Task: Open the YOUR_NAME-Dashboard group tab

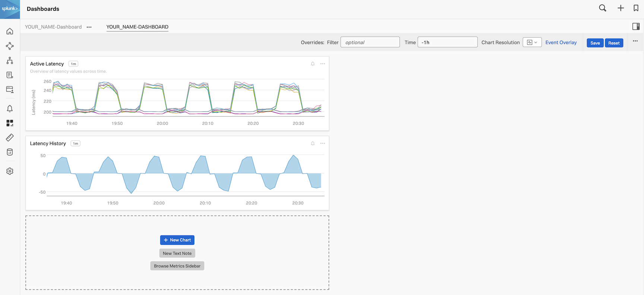Action: point(53,27)
